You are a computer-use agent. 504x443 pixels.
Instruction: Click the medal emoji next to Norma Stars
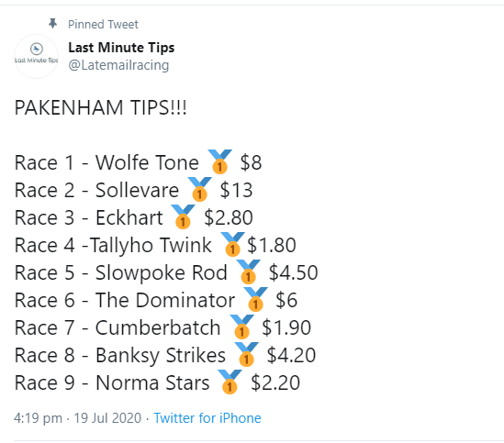click(230, 382)
